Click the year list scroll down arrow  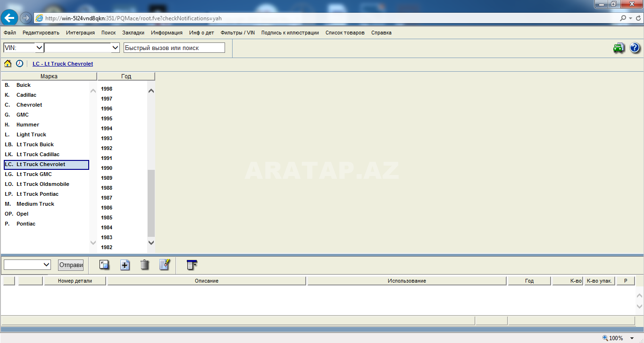[151, 243]
